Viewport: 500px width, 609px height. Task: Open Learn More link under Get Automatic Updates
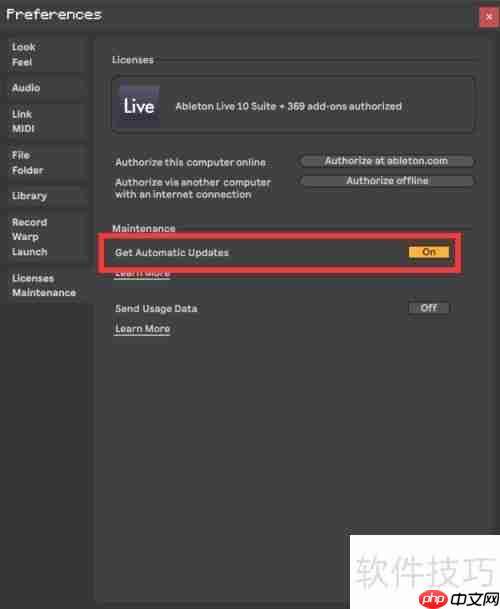[x=143, y=274]
